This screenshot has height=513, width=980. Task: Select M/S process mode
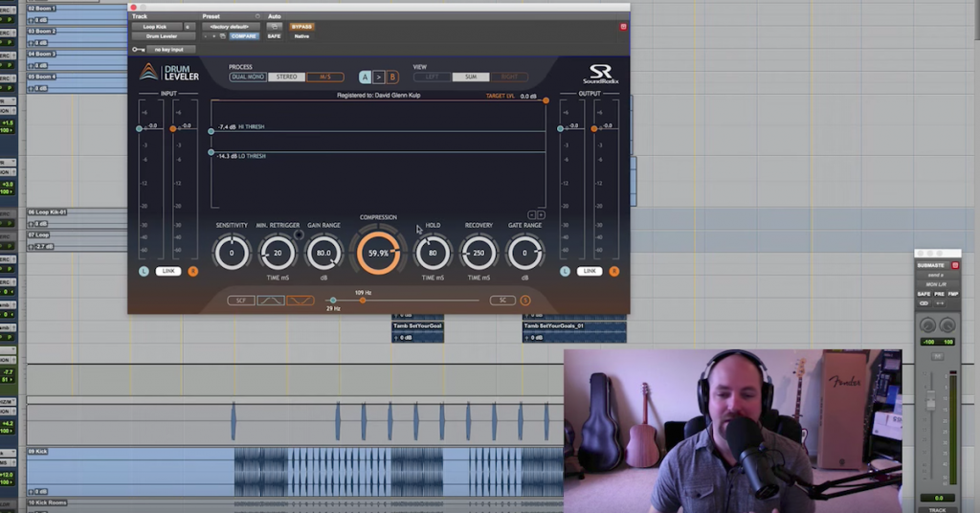(x=325, y=77)
